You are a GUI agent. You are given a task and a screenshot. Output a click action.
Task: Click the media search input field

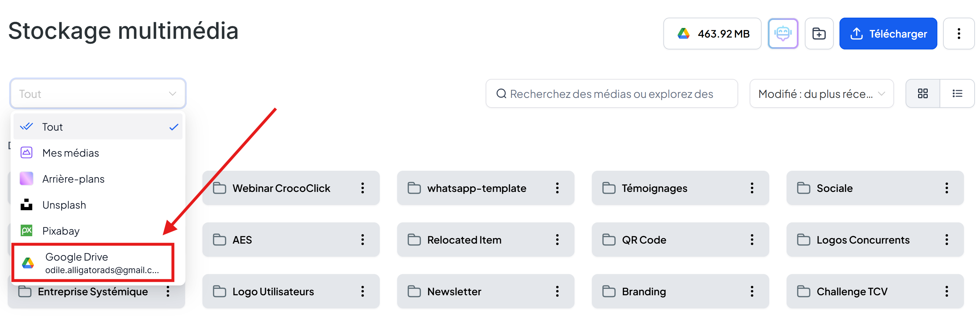click(611, 94)
